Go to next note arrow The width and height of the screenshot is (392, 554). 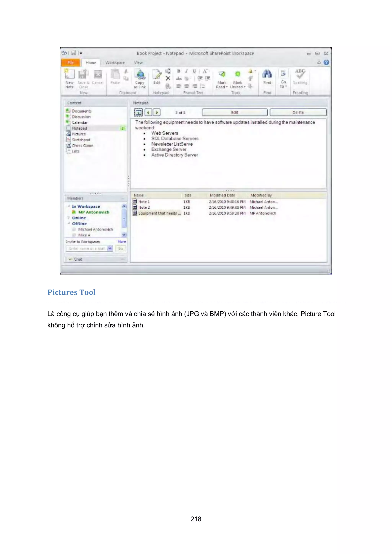click(157, 113)
